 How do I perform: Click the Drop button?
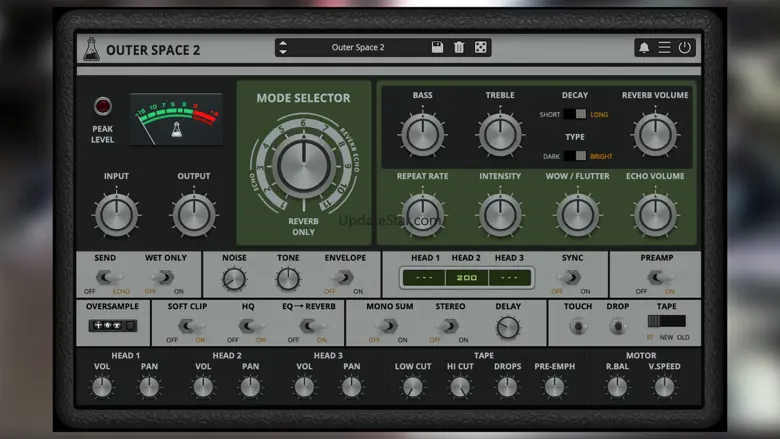(x=618, y=327)
